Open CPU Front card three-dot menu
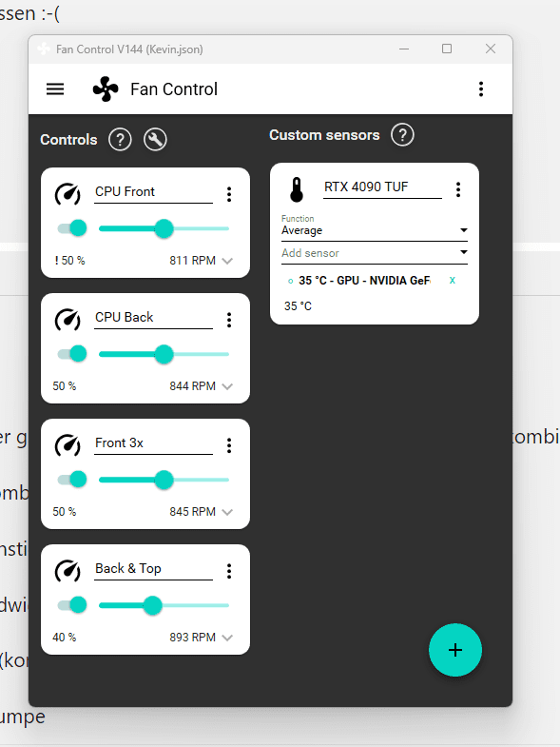This screenshot has width=560, height=747. 229,194
